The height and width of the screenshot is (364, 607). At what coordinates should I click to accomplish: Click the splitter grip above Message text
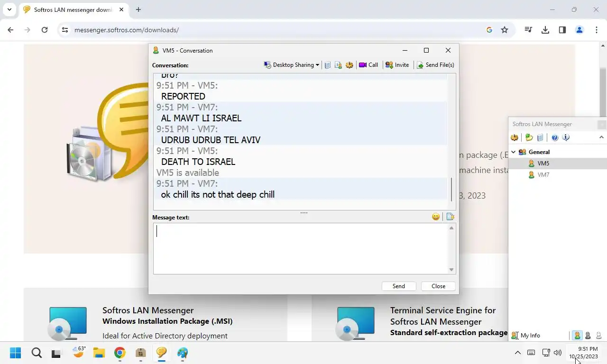click(x=304, y=213)
